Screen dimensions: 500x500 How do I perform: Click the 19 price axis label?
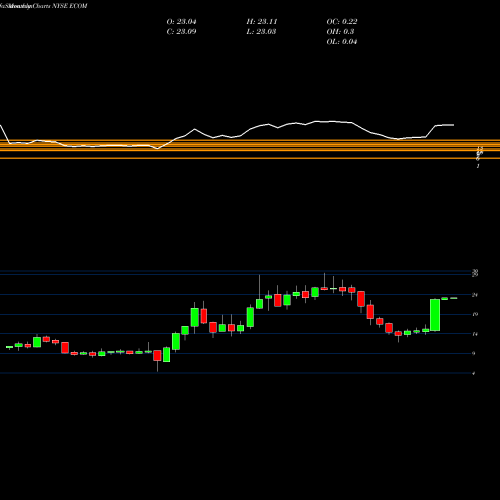click(x=475, y=314)
